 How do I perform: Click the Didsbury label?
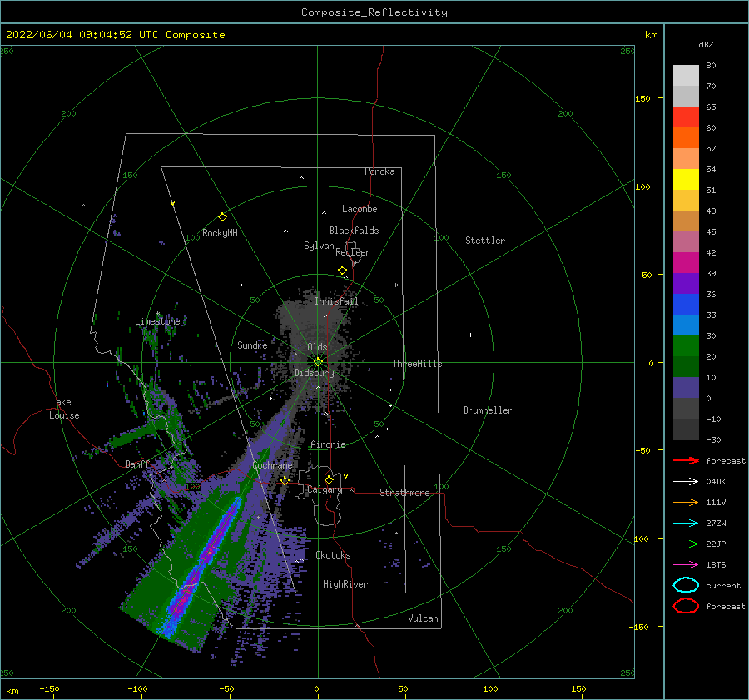(x=315, y=373)
